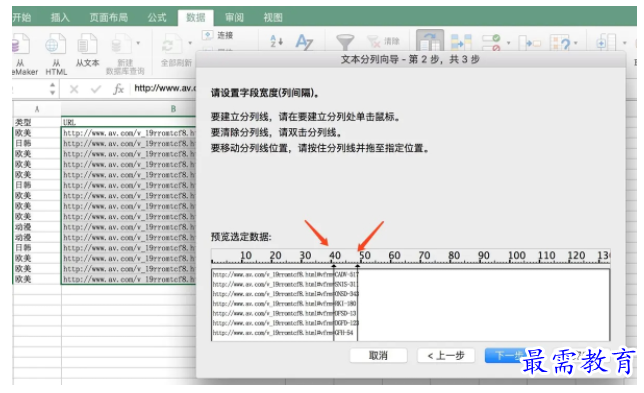Click the < 上一步 button
Screen dimensions: 644x393
pos(446,356)
